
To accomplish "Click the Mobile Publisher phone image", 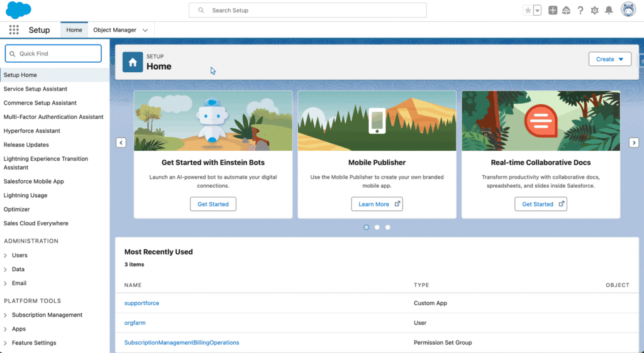I will (x=377, y=121).
